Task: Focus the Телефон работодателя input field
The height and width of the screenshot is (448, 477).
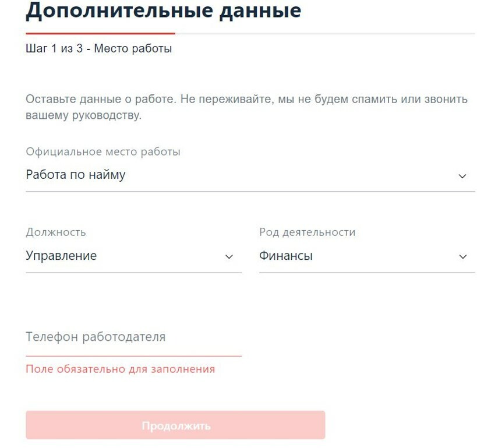Action: [133, 337]
